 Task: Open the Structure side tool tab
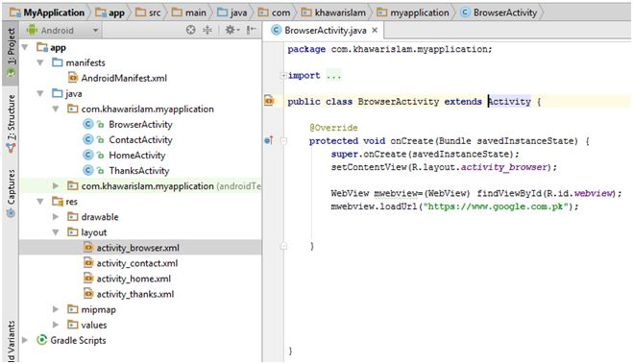(11, 123)
